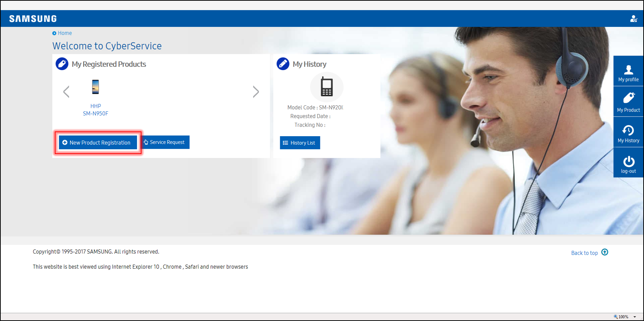The image size is (644, 321).
Task: Click the Tracking No label
Action: pyautogui.click(x=310, y=125)
